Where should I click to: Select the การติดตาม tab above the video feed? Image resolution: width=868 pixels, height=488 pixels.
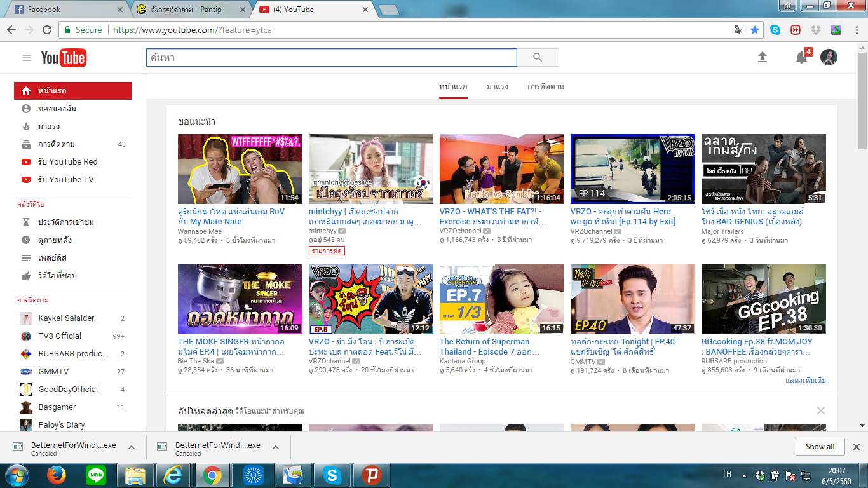point(546,86)
